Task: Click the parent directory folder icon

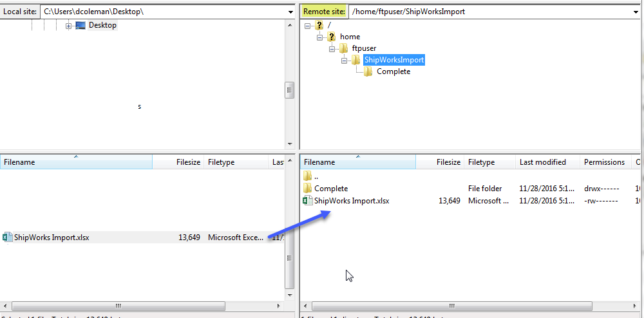Action: (308, 176)
